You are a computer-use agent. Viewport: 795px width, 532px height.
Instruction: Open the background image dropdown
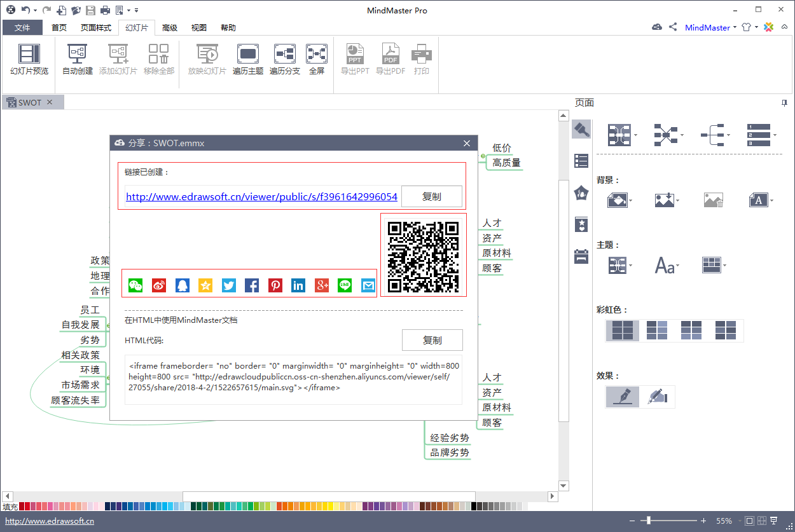coord(667,200)
